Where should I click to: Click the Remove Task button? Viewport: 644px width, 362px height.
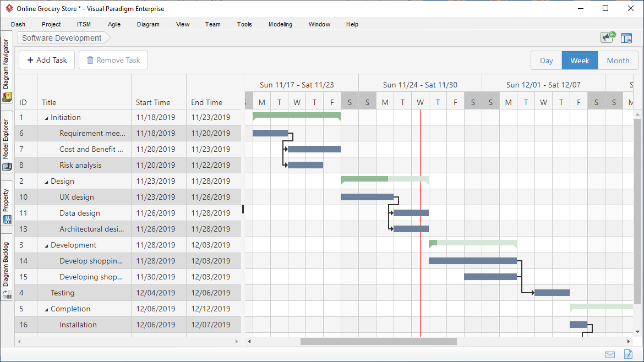[x=113, y=60]
